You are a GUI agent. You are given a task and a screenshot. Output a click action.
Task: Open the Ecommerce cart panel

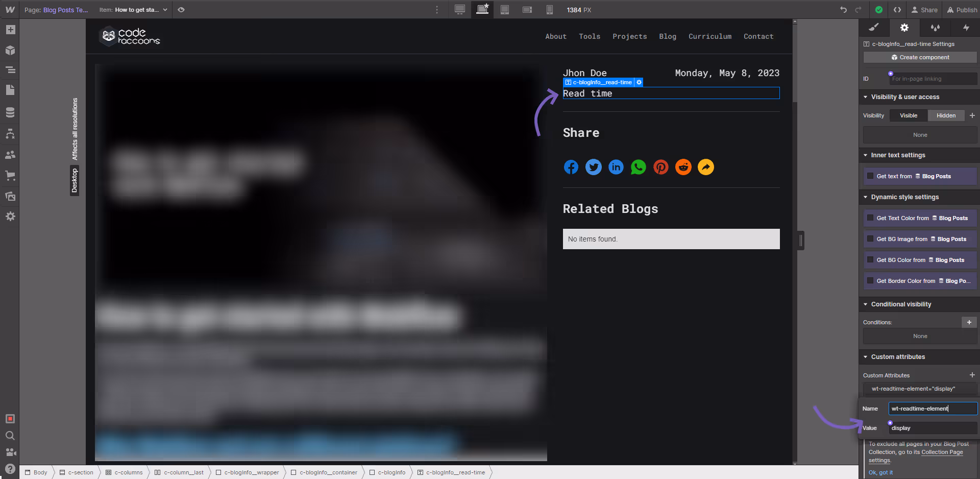tap(10, 176)
